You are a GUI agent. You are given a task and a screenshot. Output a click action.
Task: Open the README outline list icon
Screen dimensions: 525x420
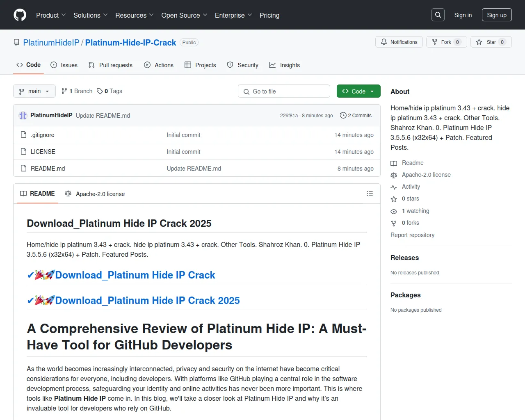point(370,194)
